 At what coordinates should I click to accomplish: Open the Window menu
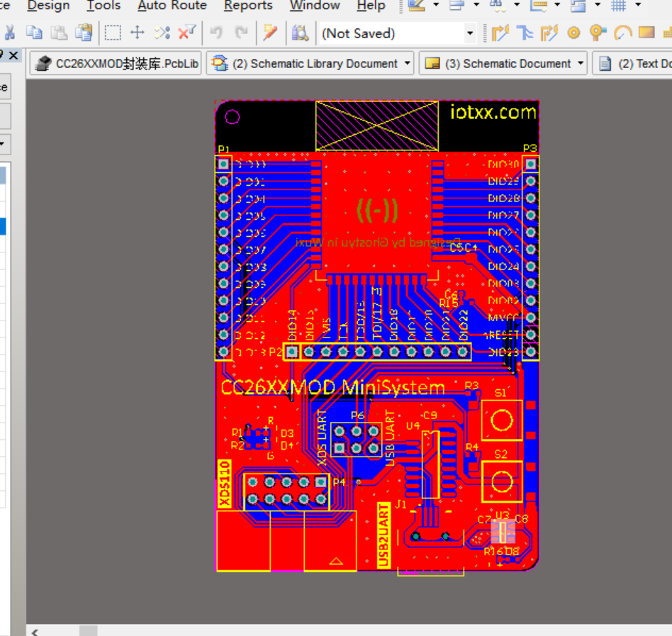coord(315,6)
